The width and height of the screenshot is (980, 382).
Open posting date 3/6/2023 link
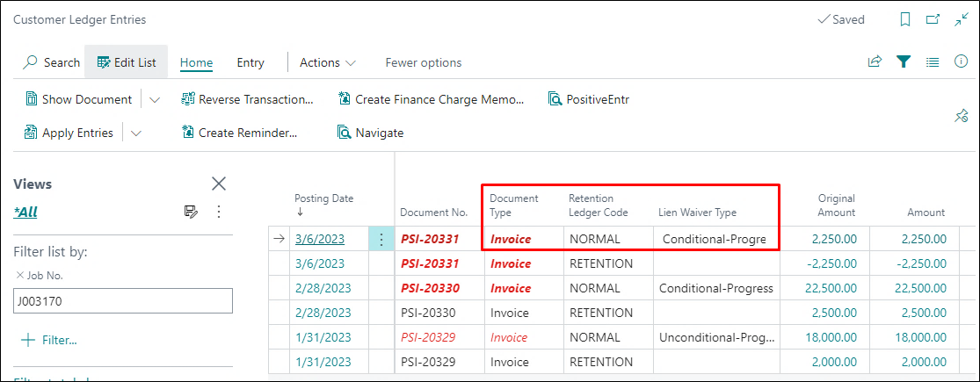(x=319, y=239)
